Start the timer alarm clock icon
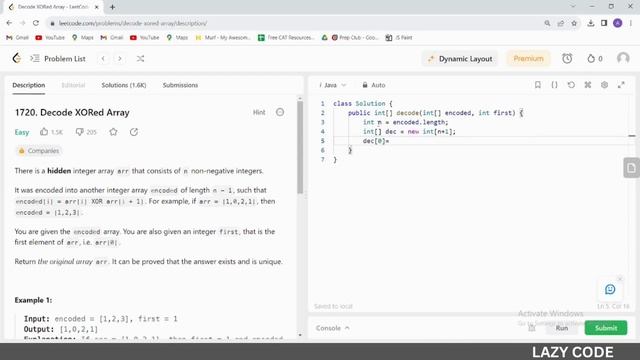 567,59
